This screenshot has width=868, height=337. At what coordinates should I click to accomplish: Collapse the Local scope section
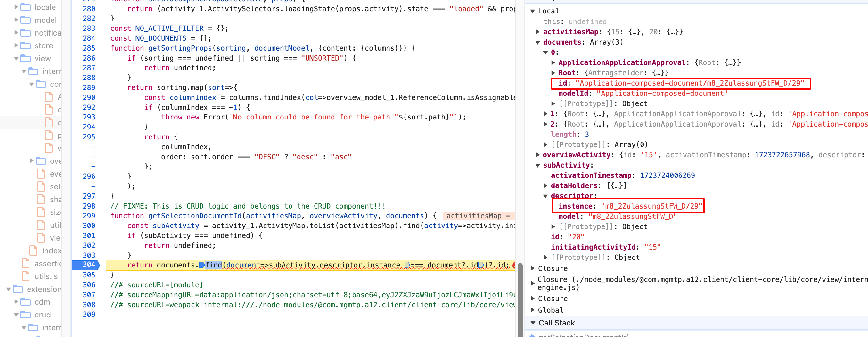click(x=533, y=11)
